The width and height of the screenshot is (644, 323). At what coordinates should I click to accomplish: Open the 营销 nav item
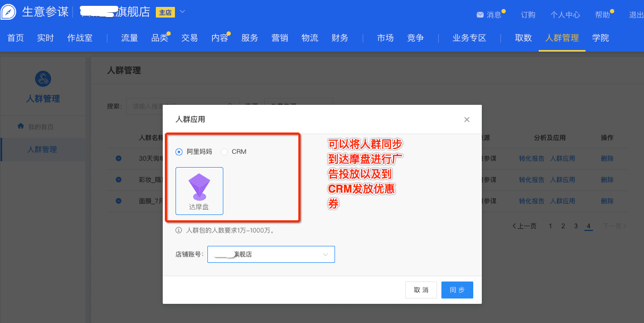[x=280, y=38]
